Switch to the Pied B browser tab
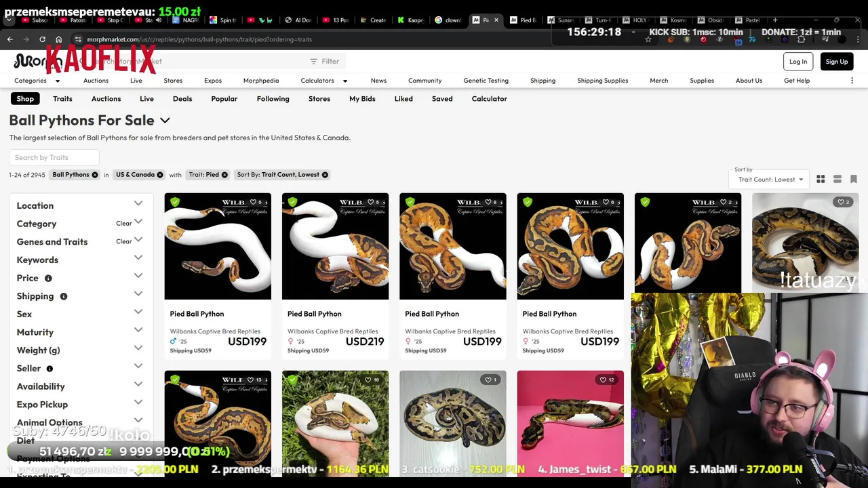 (524, 20)
